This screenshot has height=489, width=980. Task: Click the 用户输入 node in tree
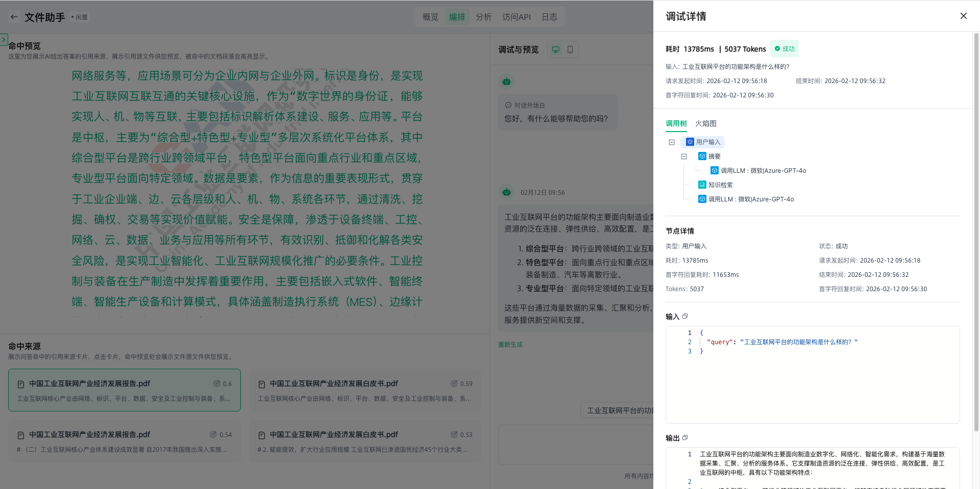click(x=707, y=142)
